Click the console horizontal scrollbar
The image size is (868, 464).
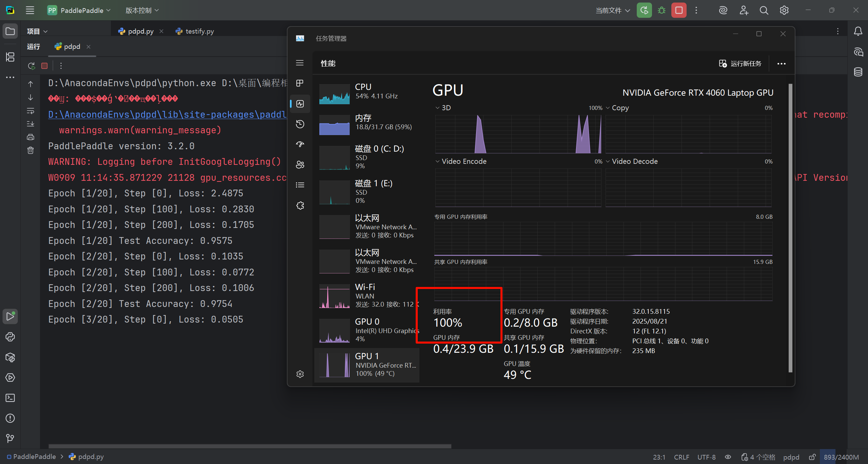pos(250,446)
